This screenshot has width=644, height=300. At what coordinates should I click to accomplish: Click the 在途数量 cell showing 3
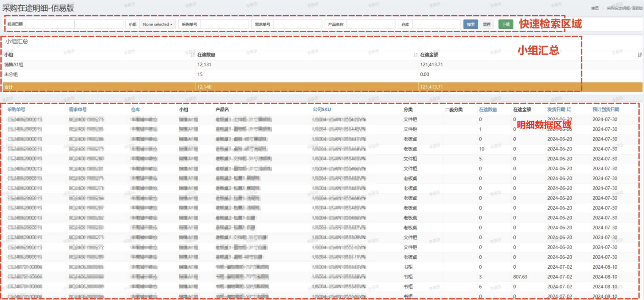click(481, 277)
